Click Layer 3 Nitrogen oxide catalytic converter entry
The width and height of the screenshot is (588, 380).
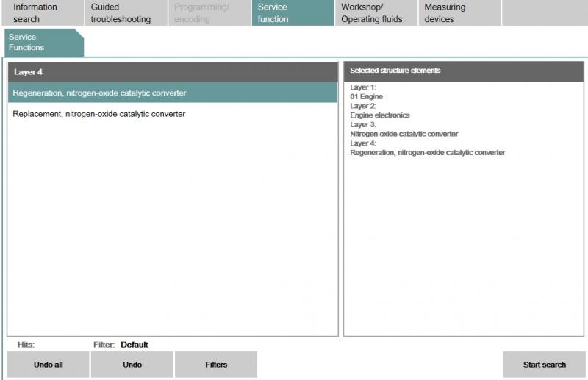pos(404,134)
